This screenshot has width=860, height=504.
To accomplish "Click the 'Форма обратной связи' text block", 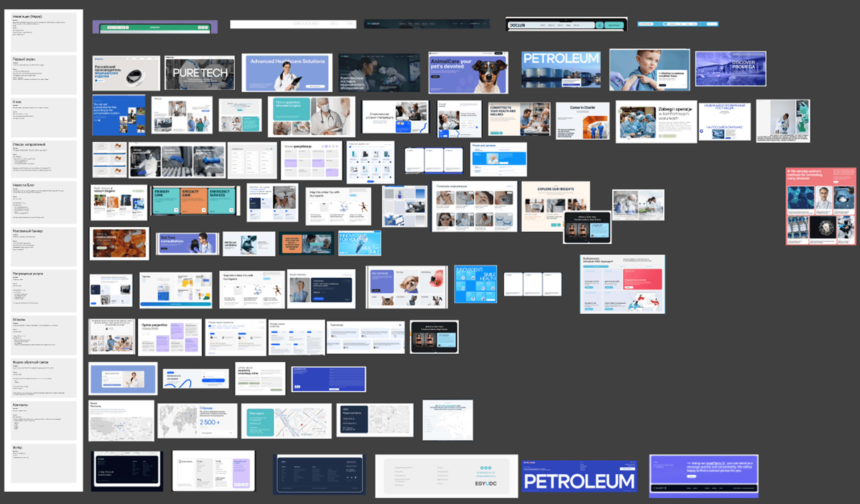I will (x=44, y=378).
